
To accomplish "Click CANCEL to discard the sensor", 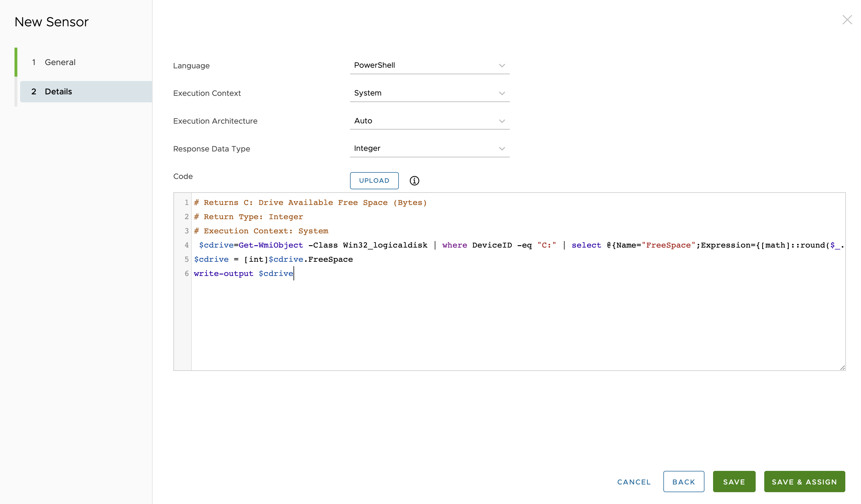I will pos(634,482).
